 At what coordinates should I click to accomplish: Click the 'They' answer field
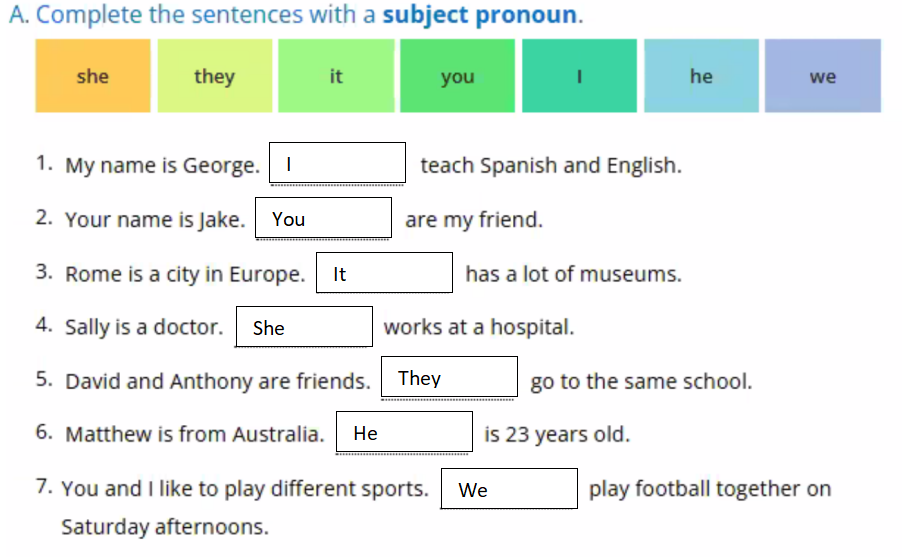pyautogui.click(x=449, y=378)
